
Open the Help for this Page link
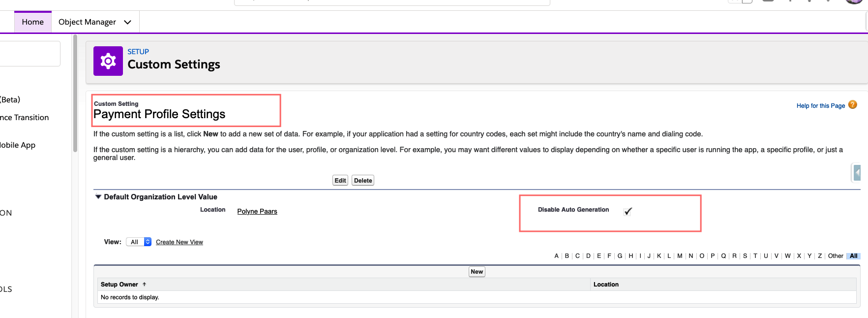click(x=820, y=106)
